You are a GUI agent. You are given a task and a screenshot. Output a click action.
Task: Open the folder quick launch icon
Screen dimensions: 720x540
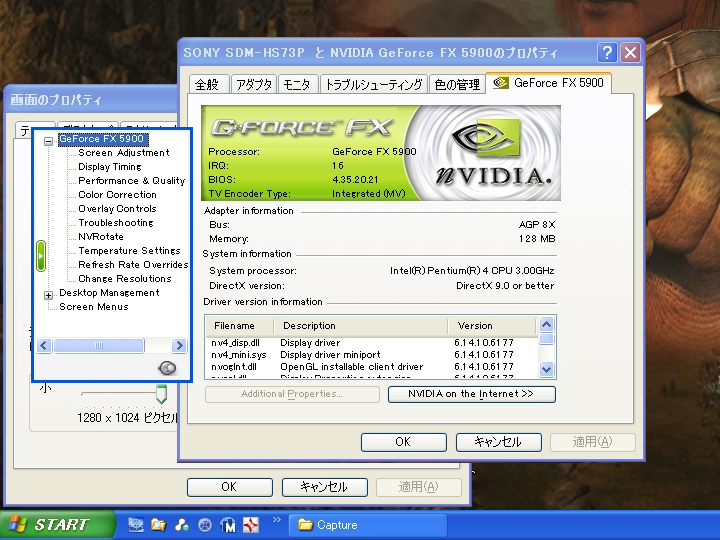tap(159, 524)
